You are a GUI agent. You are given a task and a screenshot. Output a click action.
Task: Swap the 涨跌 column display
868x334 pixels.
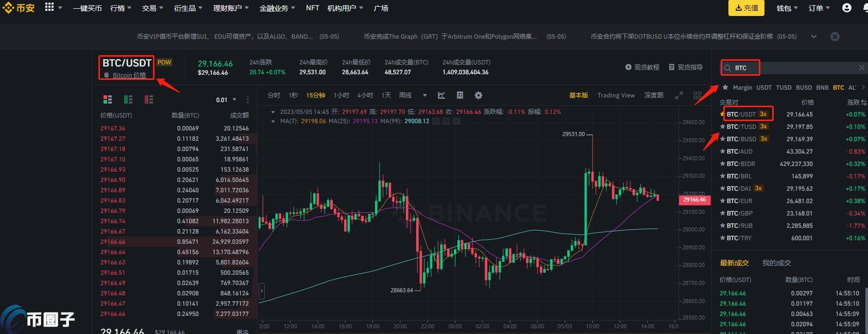tap(863, 103)
